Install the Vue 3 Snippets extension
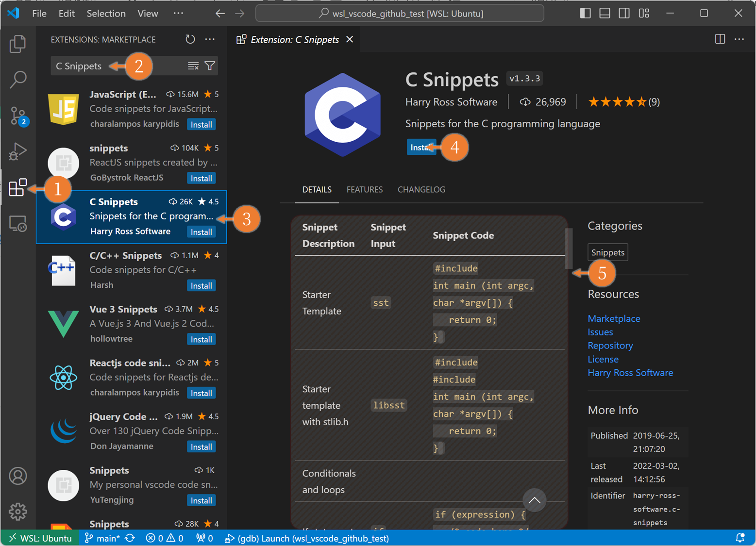The width and height of the screenshot is (756, 546). pos(201,340)
